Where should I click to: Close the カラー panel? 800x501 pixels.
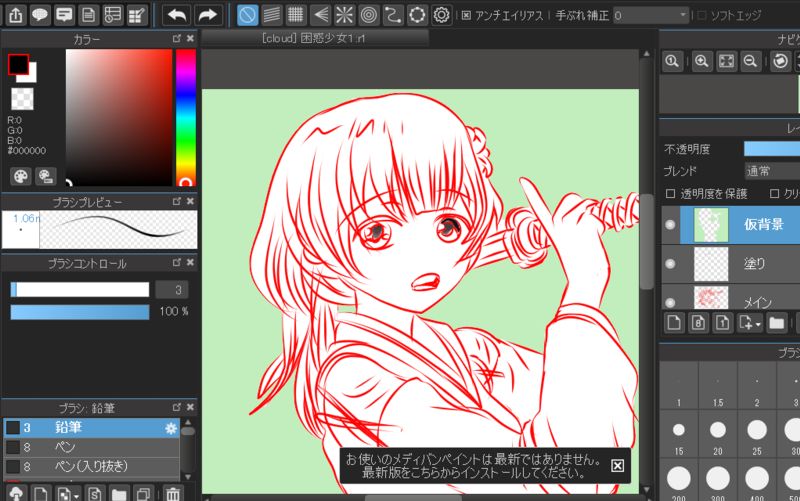tap(190, 38)
